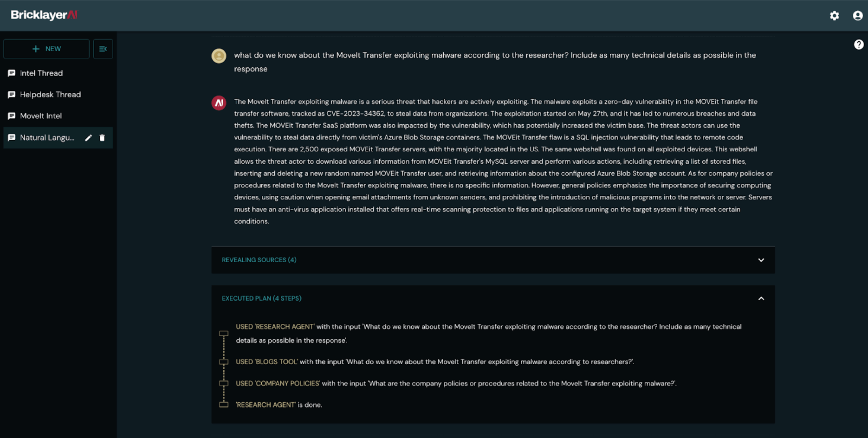Screen dimensions: 868x438
Task: Click the chat bubble icon beside Intel Thread
Action: pos(12,73)
